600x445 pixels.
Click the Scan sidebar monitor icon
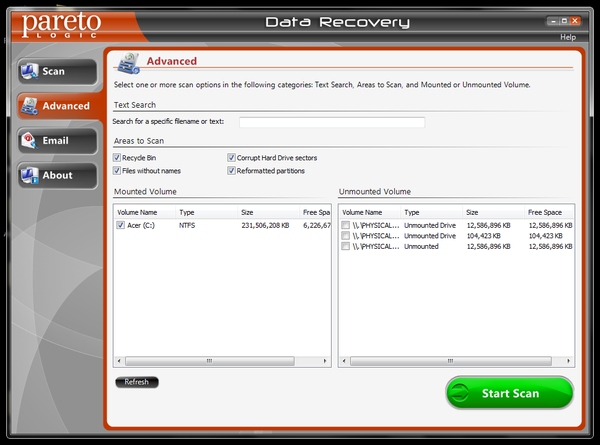click(x=29, y=71)
